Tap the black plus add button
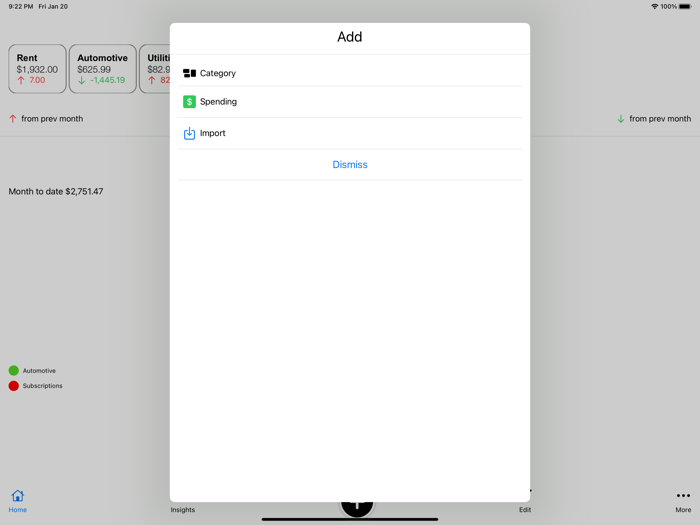 (357, 508)
